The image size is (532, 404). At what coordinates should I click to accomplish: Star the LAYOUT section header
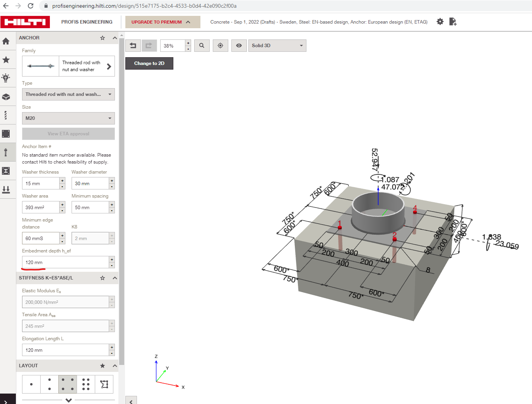click(102, 365)
